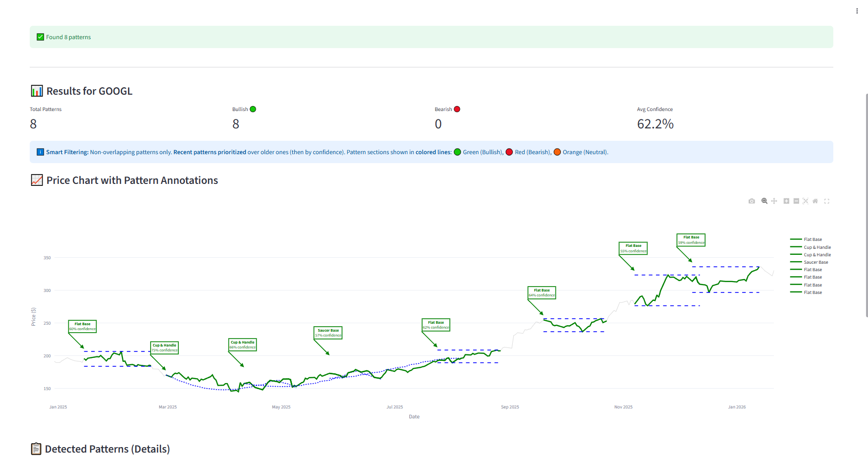Screen dimensions: 868x462
Task: Click the 'Flat Base 59% confidence' annotation
Action: click(x=691, y=240)
